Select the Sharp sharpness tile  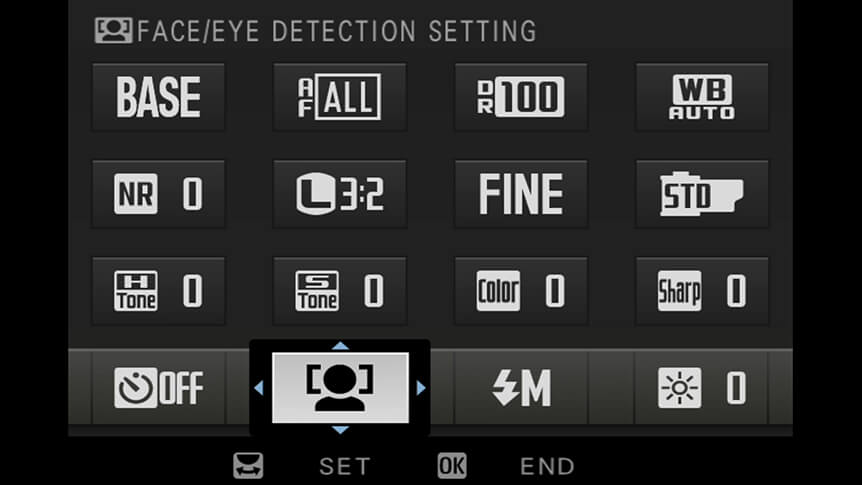[x=702, y=291]
